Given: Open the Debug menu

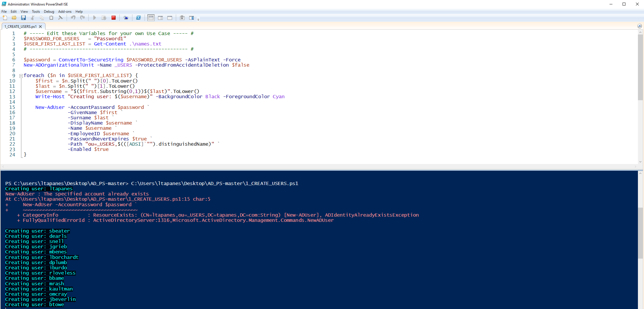Looking at the screenshot, I should [49, 12].
